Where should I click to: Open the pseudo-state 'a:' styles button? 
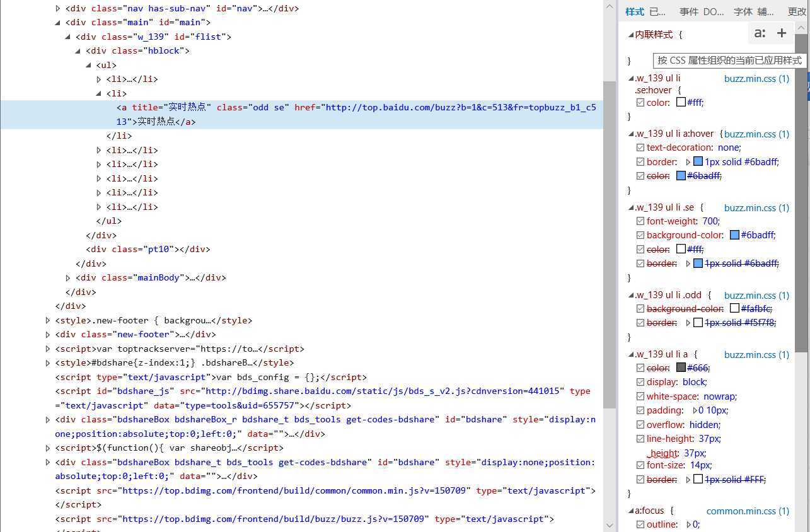click(760, 33)
